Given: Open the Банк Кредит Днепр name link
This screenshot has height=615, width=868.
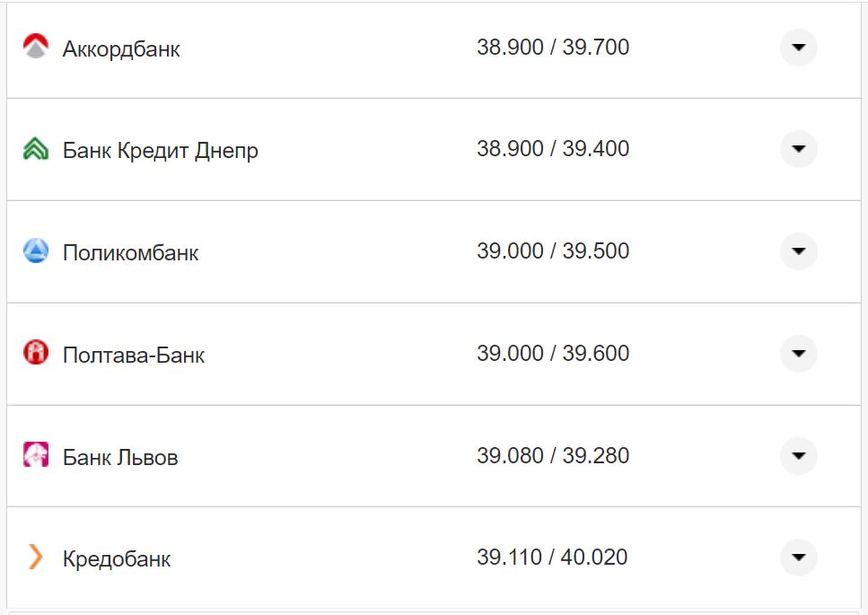Looking at the screenshot, I should click(160, 151).
